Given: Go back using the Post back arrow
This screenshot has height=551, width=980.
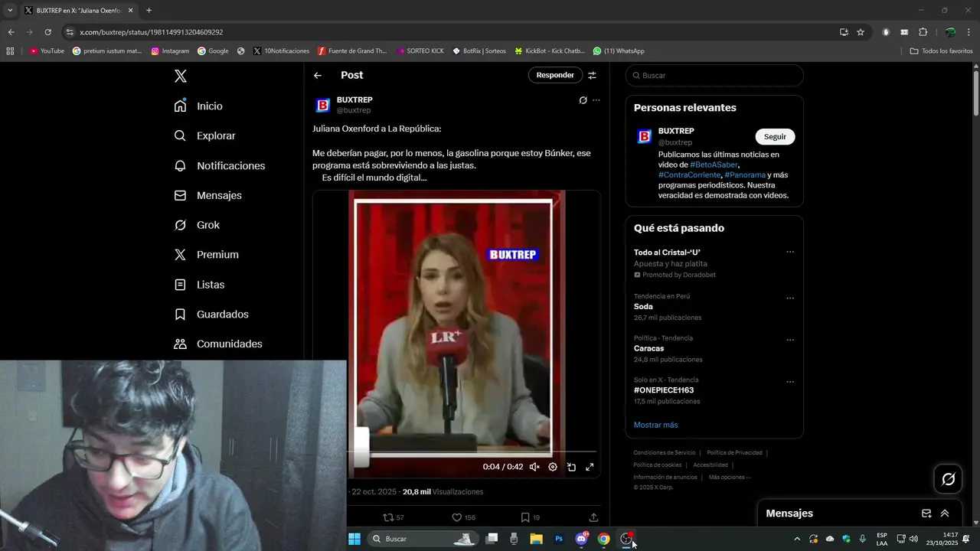Looking at the screenshot, I should (x=318, y=75).
